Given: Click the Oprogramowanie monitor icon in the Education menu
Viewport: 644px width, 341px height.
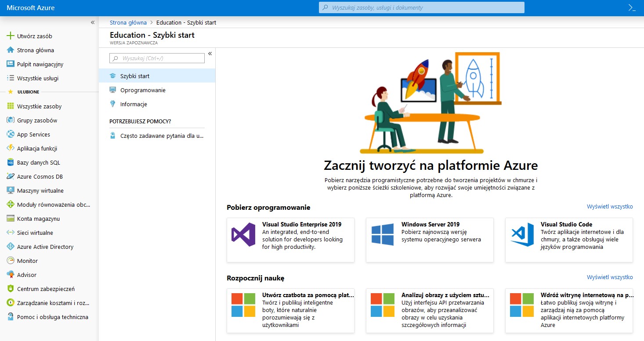Looking at the screenshot, I should tap(113, 90).
